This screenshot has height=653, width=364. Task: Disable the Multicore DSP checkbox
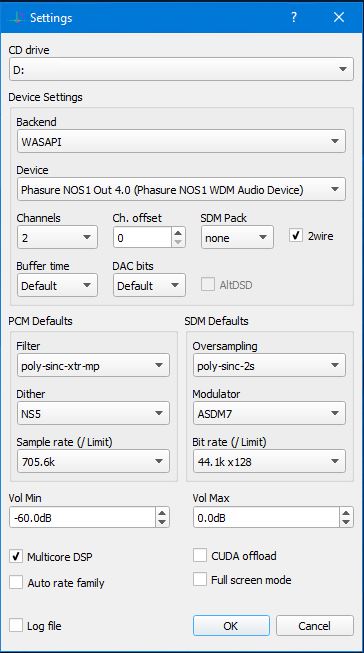pos(16,556)
